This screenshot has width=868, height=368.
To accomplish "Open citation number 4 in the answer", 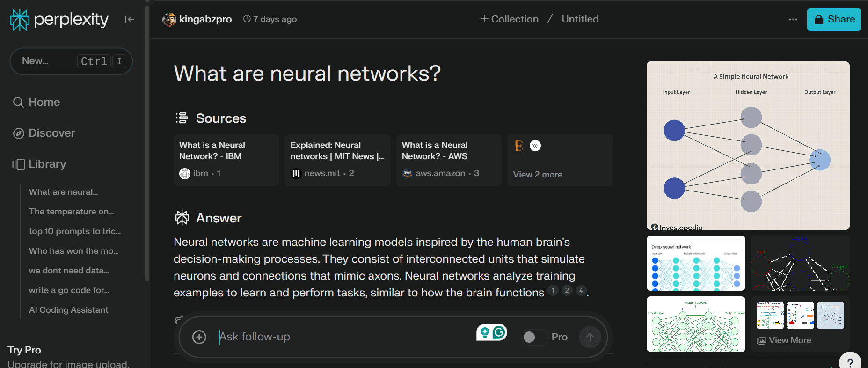I will point(581,291).
